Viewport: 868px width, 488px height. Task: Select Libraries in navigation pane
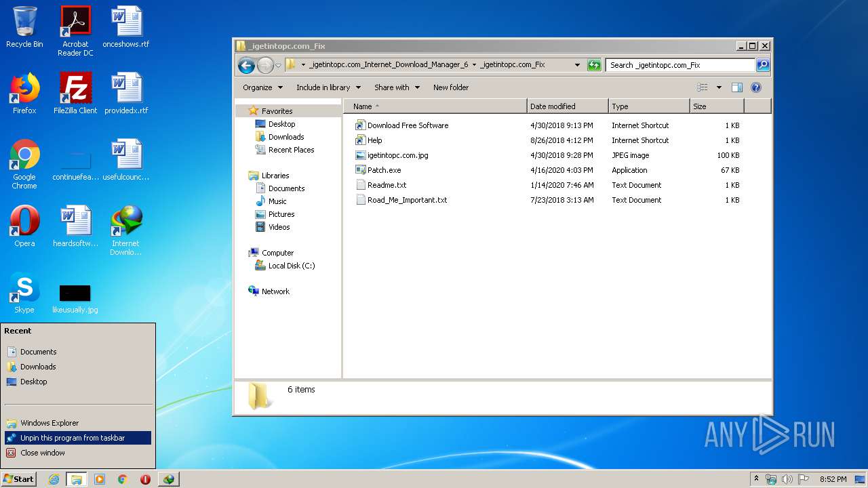[x=275, y=176]
